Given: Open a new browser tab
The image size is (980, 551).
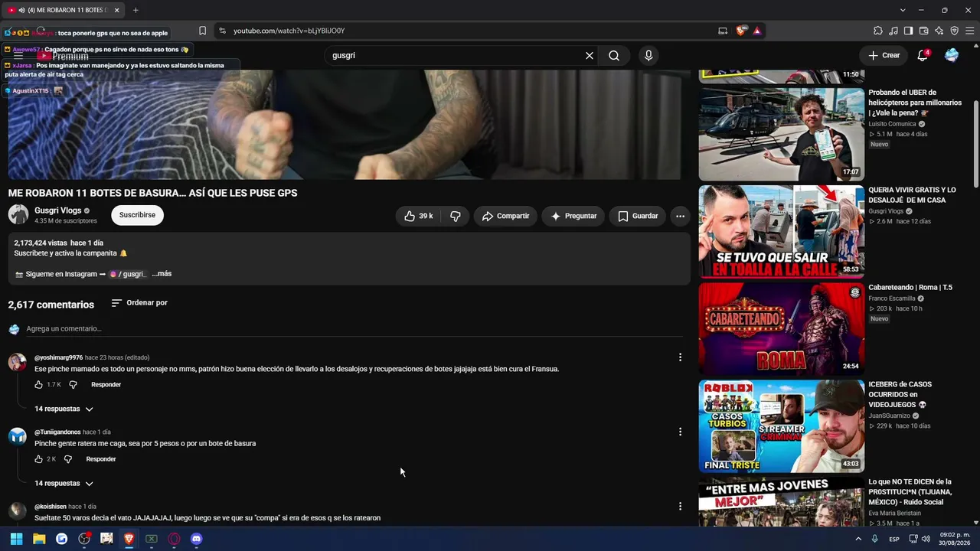Looking at the screenshot, I should tap(136, 10).
